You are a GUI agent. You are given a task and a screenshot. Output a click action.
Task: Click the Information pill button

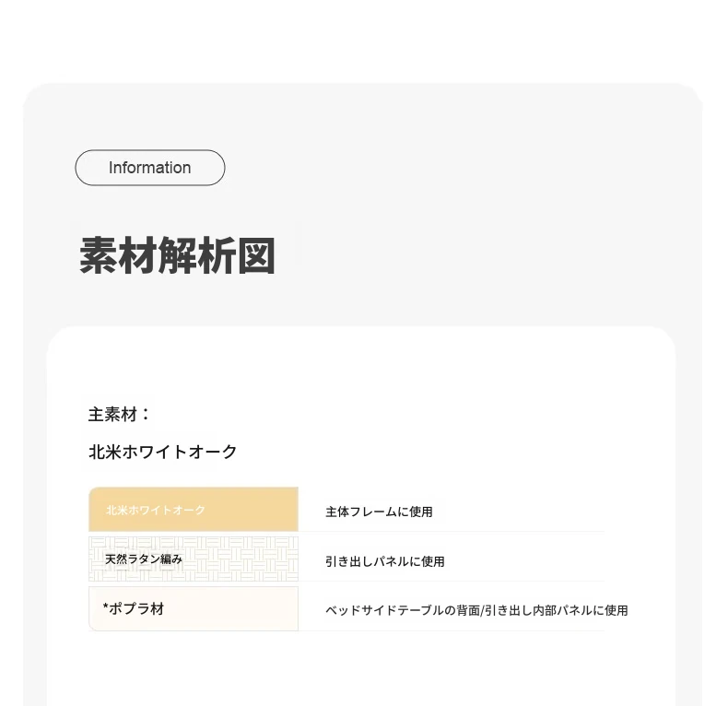[150, 168]
